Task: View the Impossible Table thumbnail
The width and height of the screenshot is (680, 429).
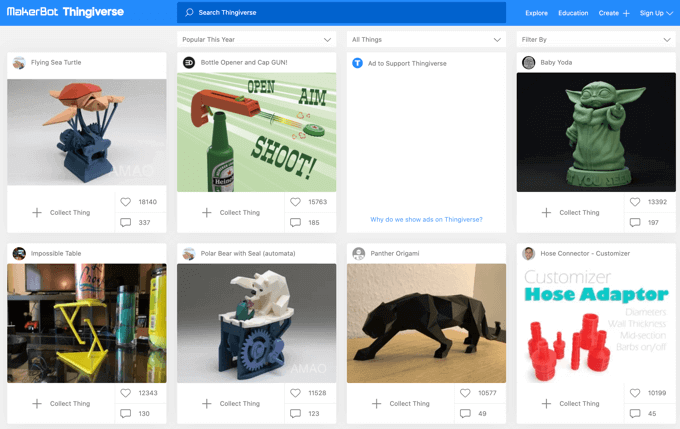Action: coord(87,323)
